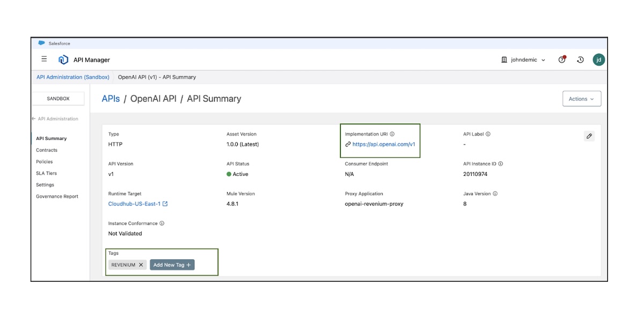Click the external link icon beside Cloudhub-US-East-1
The width and height of the screenshot is (644, 321).
tap(165, 204)
